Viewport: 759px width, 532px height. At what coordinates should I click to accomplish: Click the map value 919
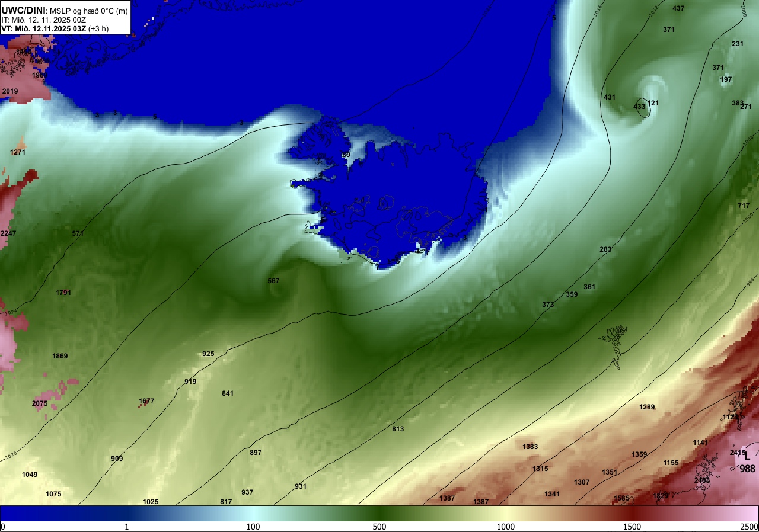click(x=190, y=382)
